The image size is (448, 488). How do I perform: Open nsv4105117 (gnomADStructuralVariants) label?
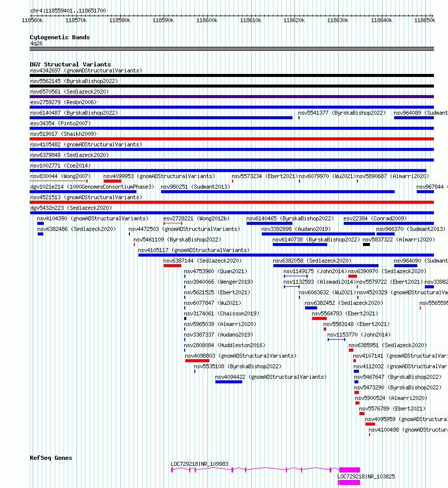[x=194, y=251]
